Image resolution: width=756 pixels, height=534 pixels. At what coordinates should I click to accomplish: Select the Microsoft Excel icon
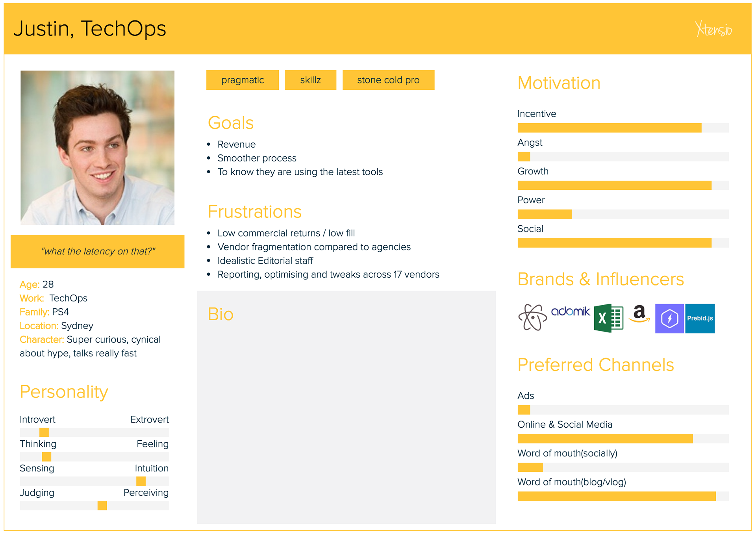click(x=608, y=318)
